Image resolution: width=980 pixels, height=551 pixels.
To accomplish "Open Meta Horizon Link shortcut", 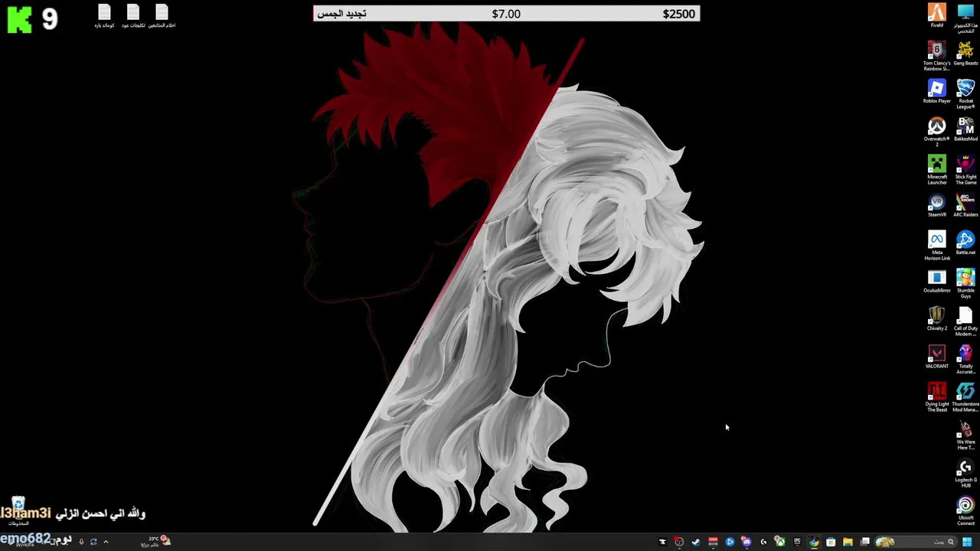I will pos(936,246).
